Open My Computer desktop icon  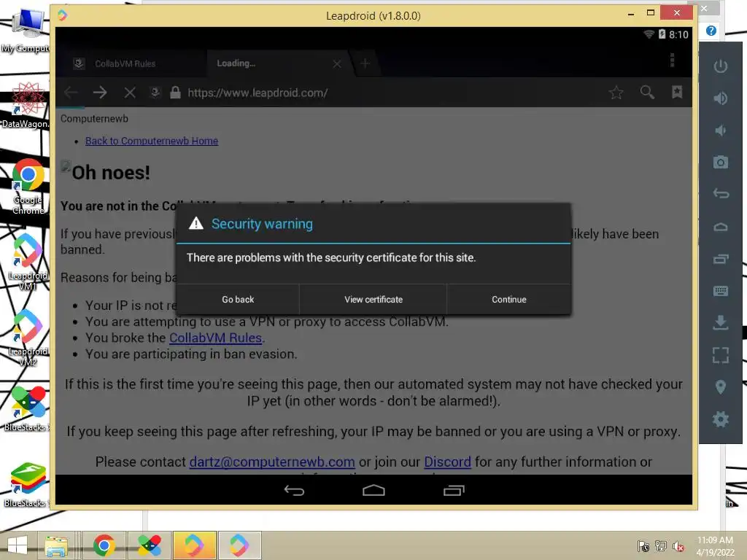click(x=26, y=31)
